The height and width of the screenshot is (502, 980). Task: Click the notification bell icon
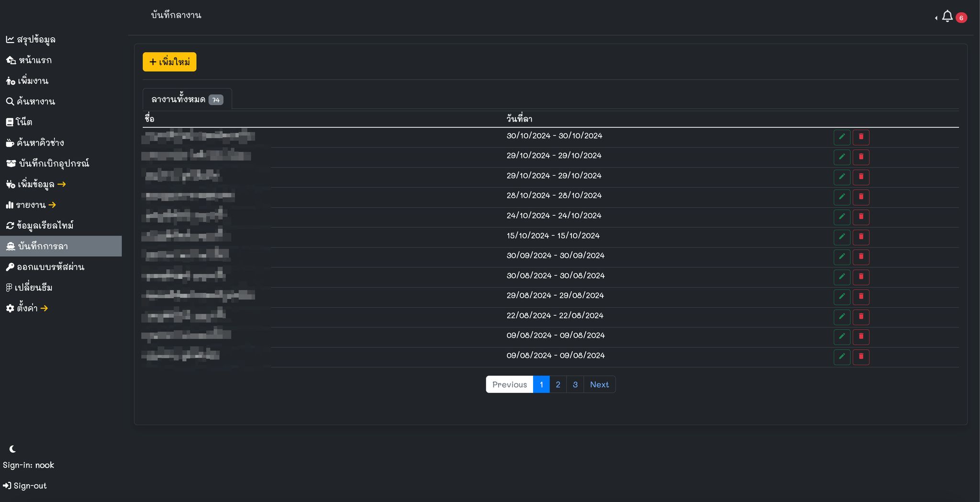point(947,17)
